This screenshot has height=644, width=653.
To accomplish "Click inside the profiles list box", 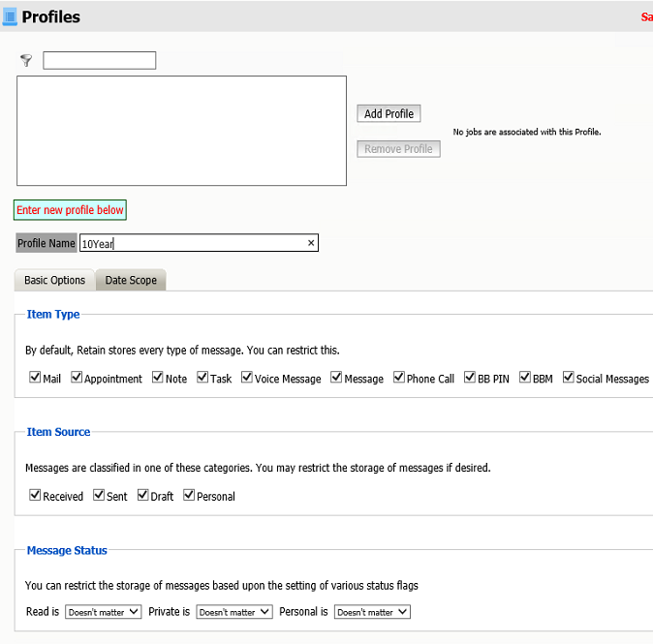I will [181, 131].
